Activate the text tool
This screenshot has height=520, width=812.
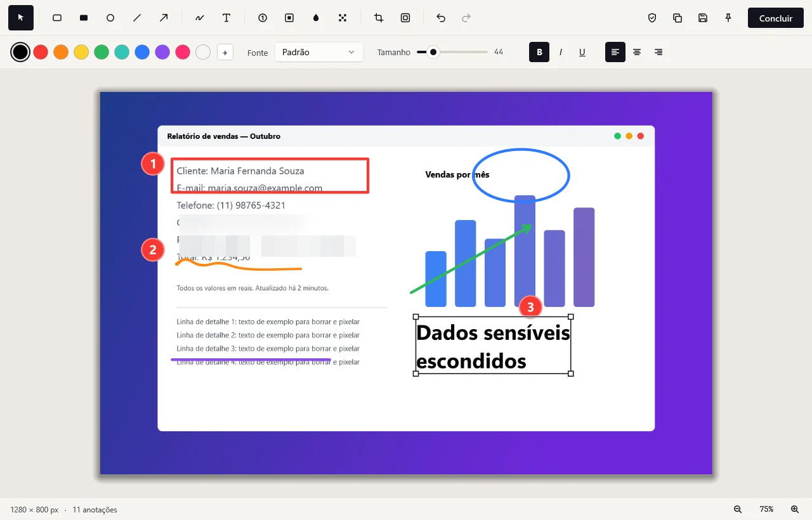(x=226, y=18)
